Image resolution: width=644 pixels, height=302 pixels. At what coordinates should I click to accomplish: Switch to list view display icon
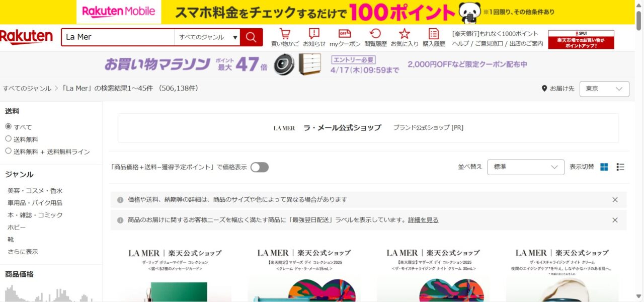[620, 167]
